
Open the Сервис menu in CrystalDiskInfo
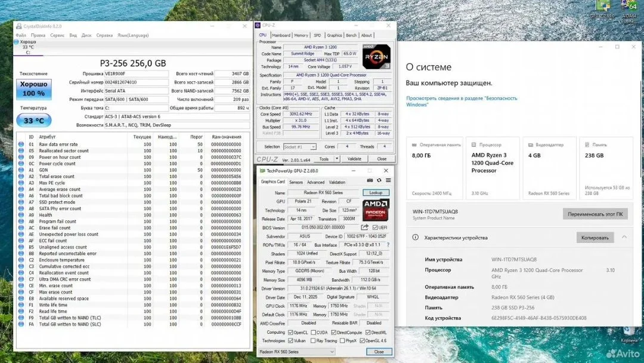click(x=57, y=35)
